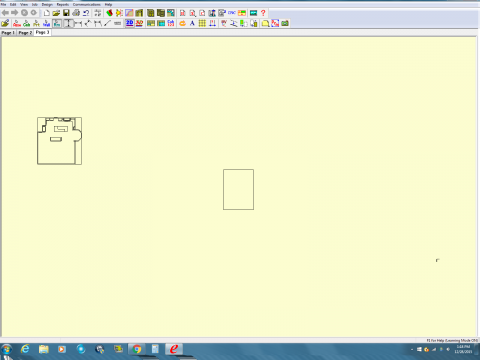Select the Page 3 tab
Viewport: 480px width, 360px height.
pyautogui.click(x=42, y=32)
